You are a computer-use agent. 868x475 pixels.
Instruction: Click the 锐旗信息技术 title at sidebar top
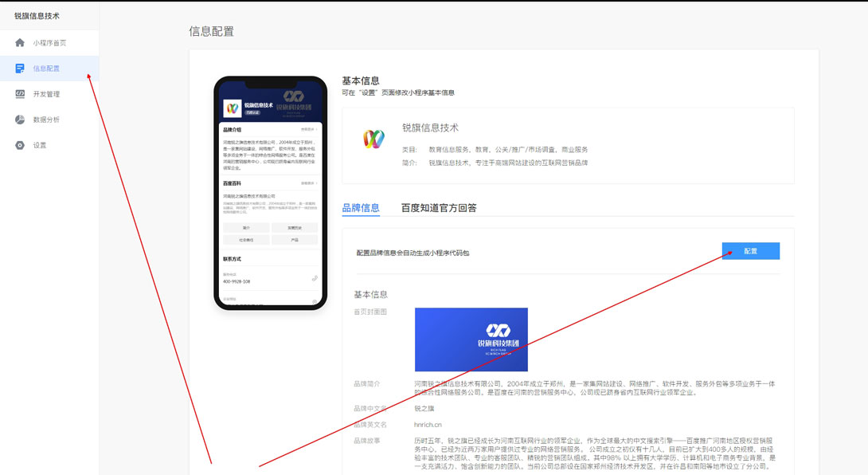tap(37, 16)
